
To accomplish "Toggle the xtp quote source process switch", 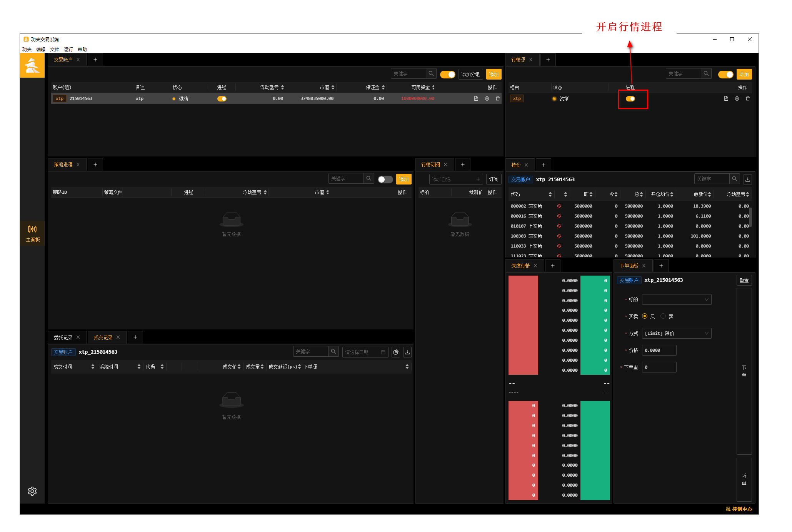I will click(x=630, y=98).
